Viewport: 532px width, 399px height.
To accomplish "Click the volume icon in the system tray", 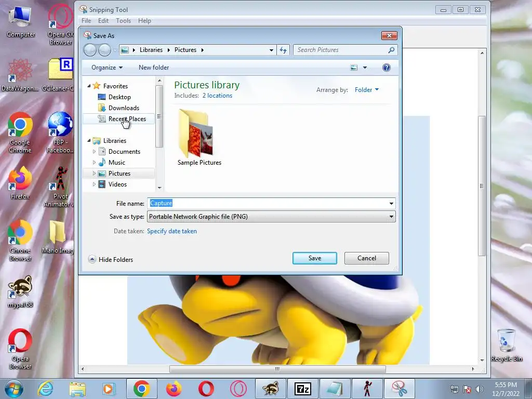I will click(x=479, y=389).
